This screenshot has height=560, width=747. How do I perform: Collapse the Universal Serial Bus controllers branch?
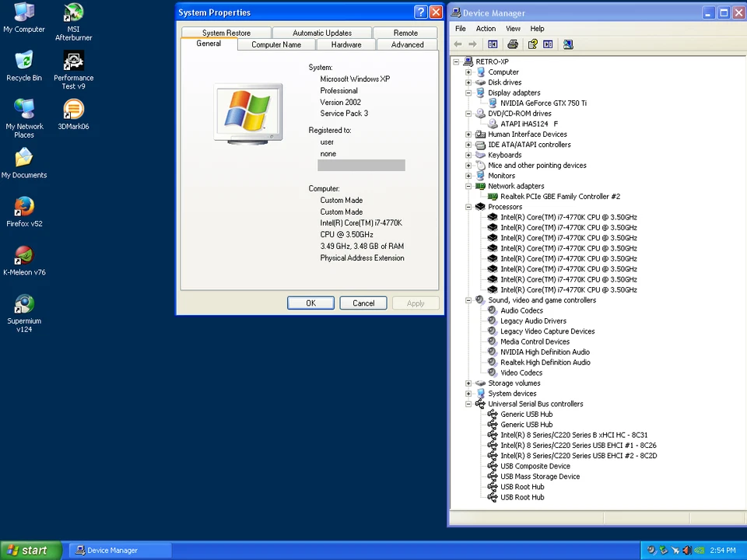pyautogui.click(x=468, y=404)
